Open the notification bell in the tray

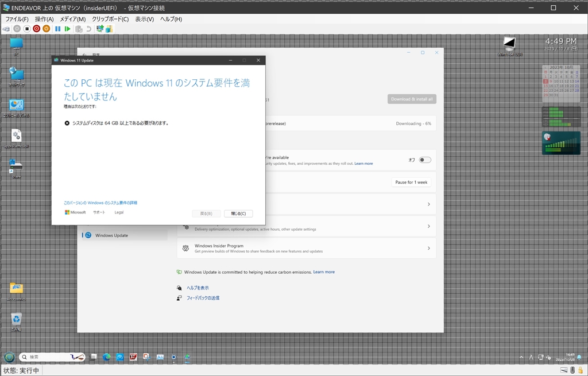click(580, 357)
